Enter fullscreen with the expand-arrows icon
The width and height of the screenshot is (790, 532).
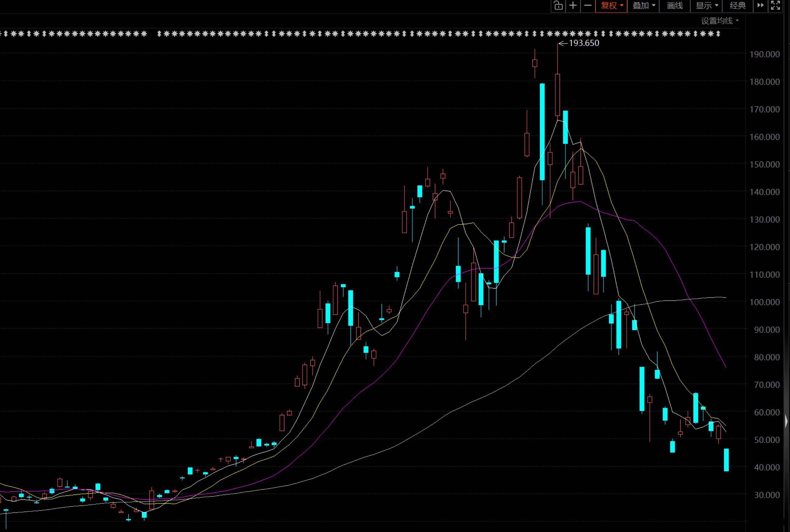point(775,6)
